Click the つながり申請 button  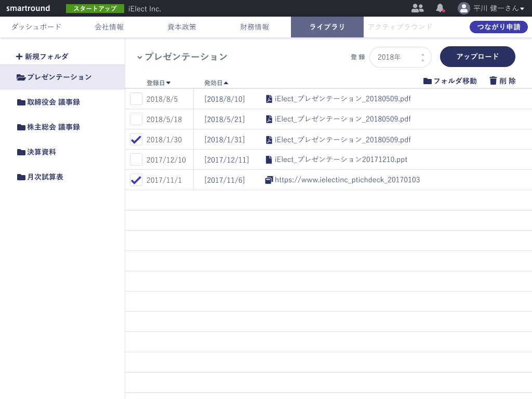coord(498,27)
